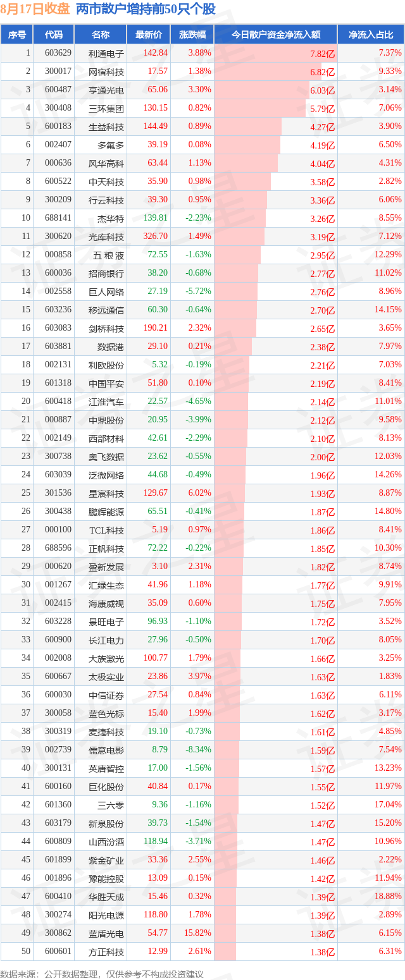The height and width of the screenshot is (980, 405).
Task: Click the 涨跌幅 column header
Action: pyautogui.click(x=192, y=35)
